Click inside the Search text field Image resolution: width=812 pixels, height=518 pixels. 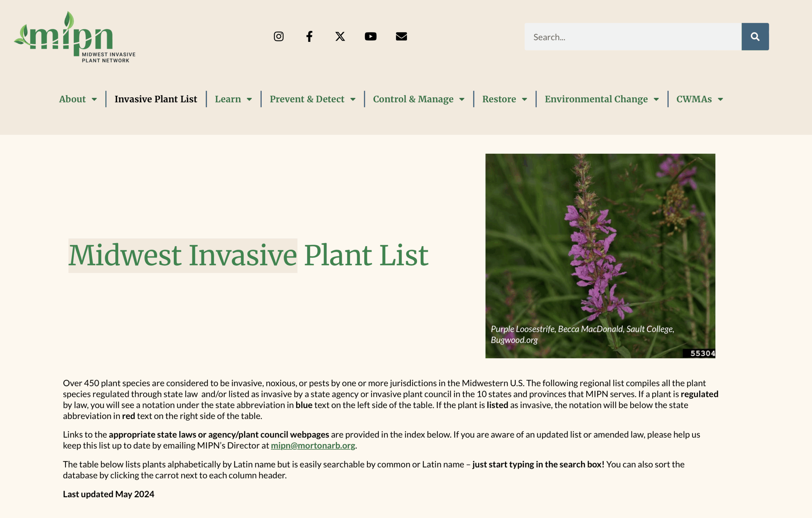pos(632,37)
